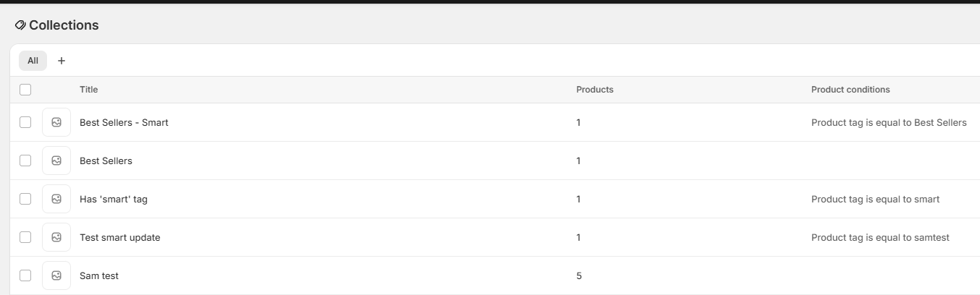Open the Test smart update collection

(120, 238)
